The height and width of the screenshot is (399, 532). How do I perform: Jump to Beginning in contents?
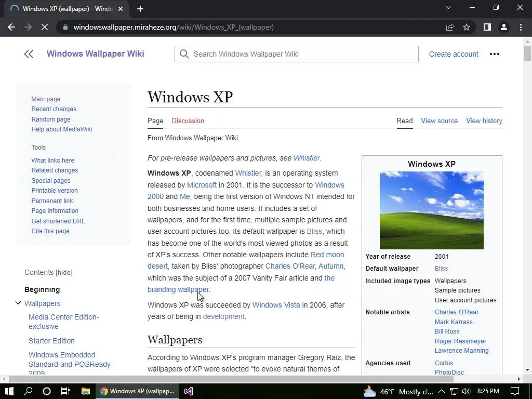point(42,289)
